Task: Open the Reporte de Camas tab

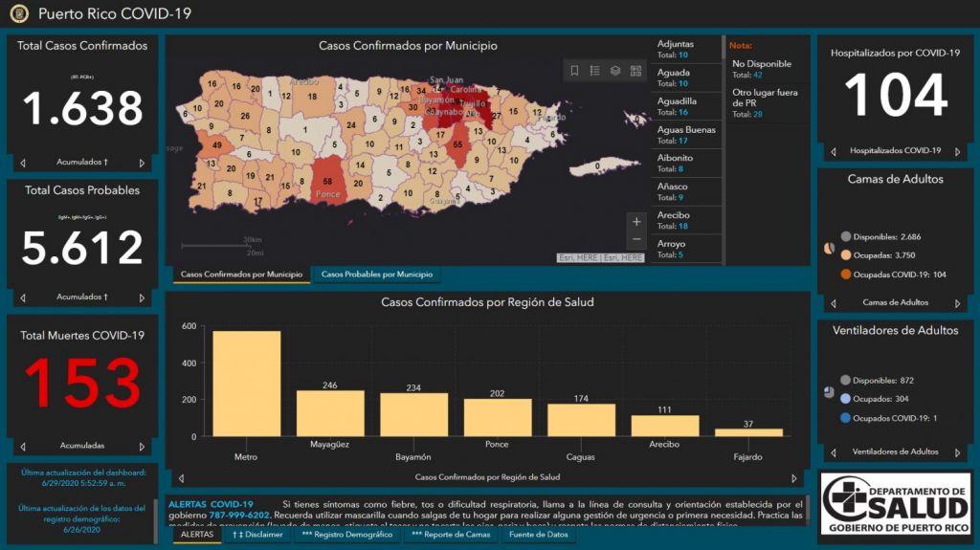Action: pos(451,535)
